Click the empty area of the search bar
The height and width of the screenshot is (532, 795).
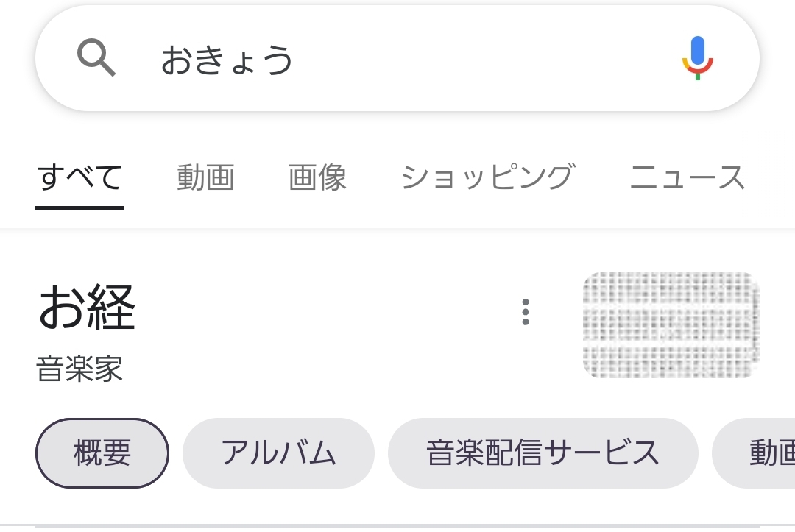pos(478,59)
